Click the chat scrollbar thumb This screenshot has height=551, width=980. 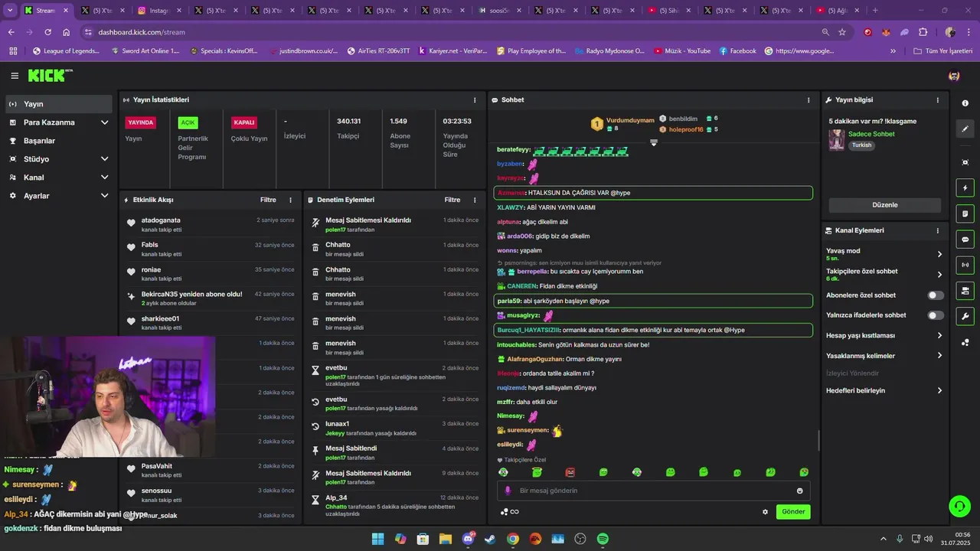pos(819,441)
